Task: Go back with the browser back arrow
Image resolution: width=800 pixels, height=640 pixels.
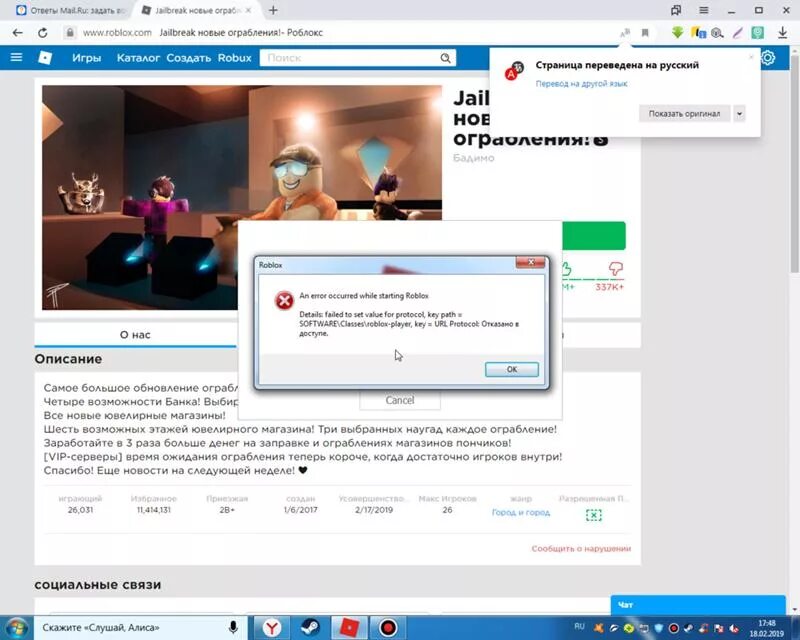Action: tap(17, 33)
